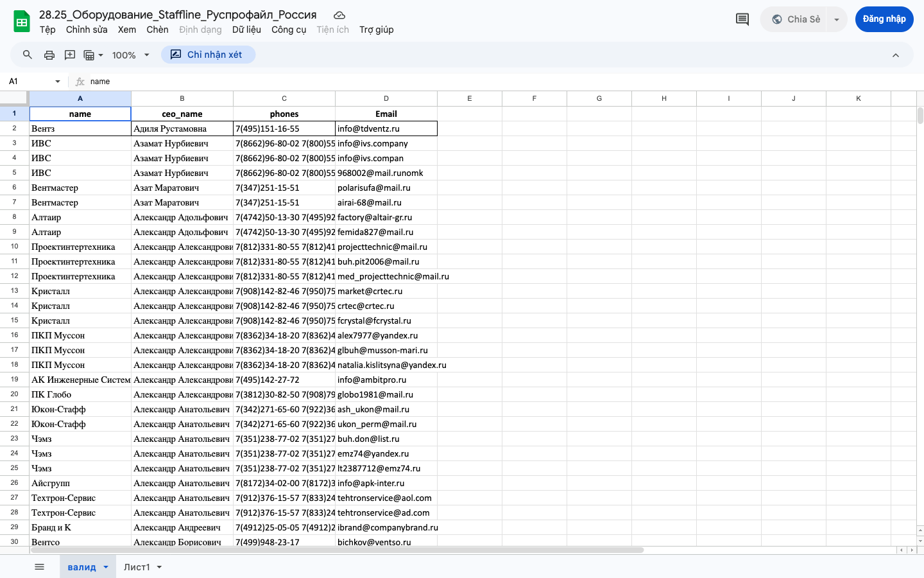
Task: Open the comment history icon
Action: (742, 19)
